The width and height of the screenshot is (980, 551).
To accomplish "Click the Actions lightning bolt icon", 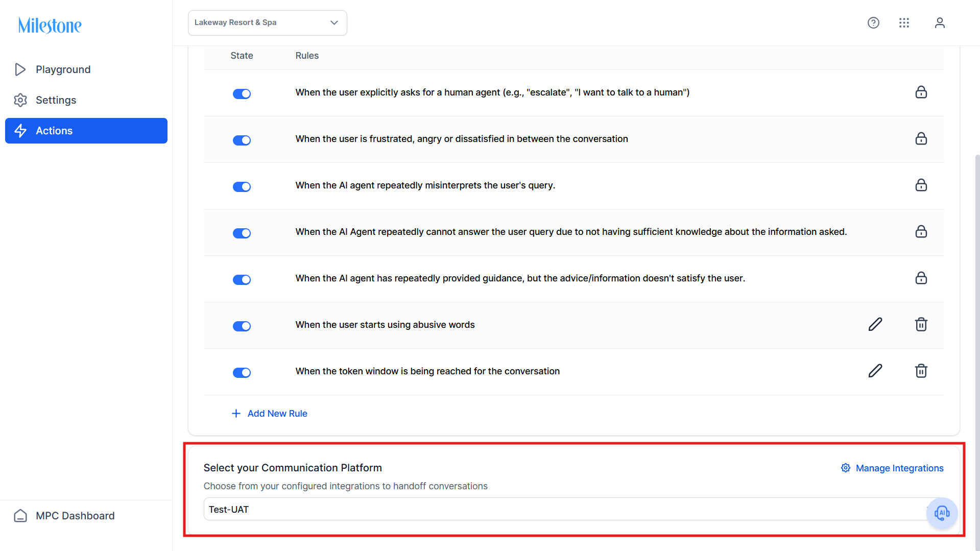I will tap(20, 131).
